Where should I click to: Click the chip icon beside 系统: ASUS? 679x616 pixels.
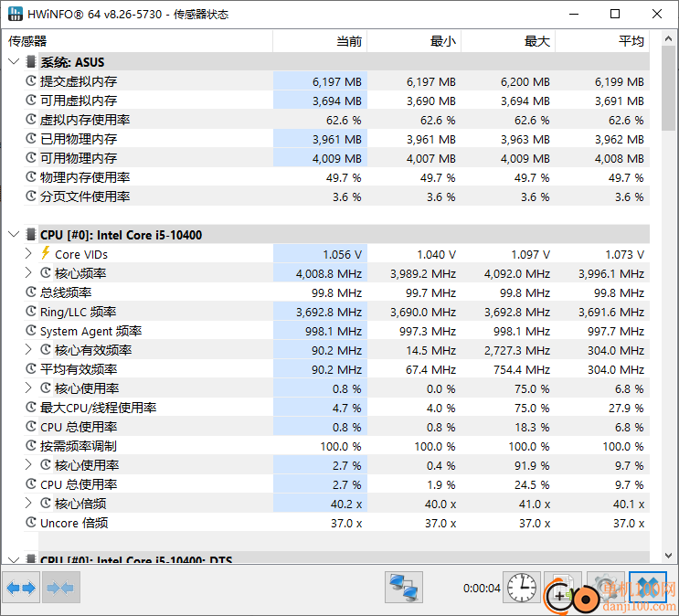tap(30, 61)
